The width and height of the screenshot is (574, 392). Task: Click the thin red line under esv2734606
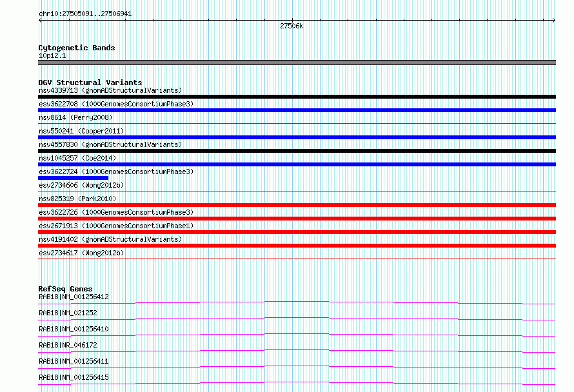point(297,191)
